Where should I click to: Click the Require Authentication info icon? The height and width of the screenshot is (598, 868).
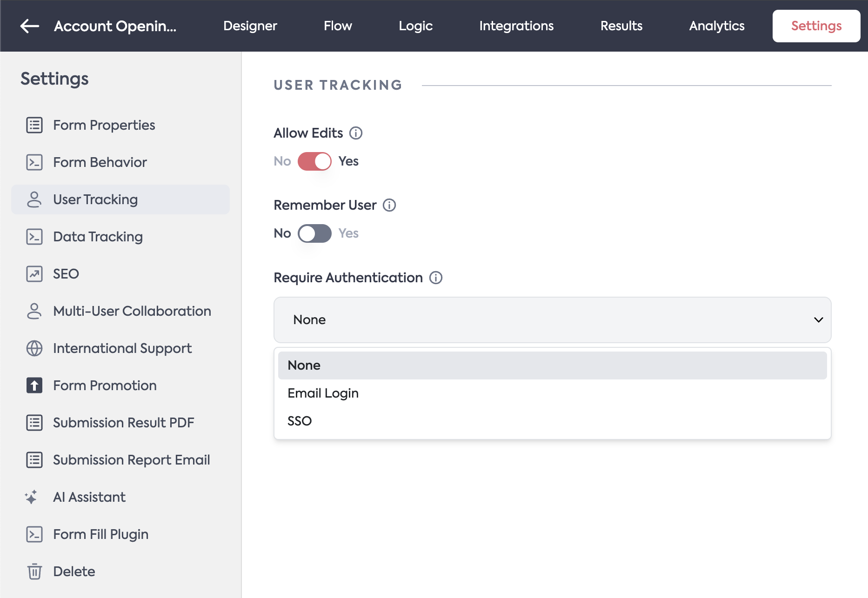(x=436, y=278)
